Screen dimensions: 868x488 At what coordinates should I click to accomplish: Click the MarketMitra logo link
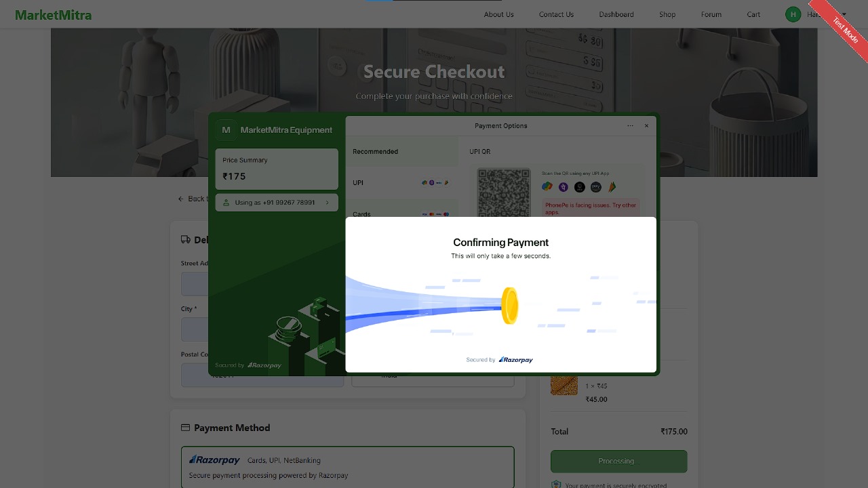pos(54,15)
